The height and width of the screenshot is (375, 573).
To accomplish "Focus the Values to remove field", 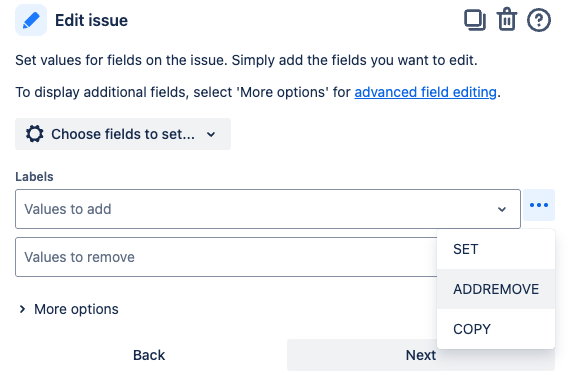I will click(x=226, y=257).
